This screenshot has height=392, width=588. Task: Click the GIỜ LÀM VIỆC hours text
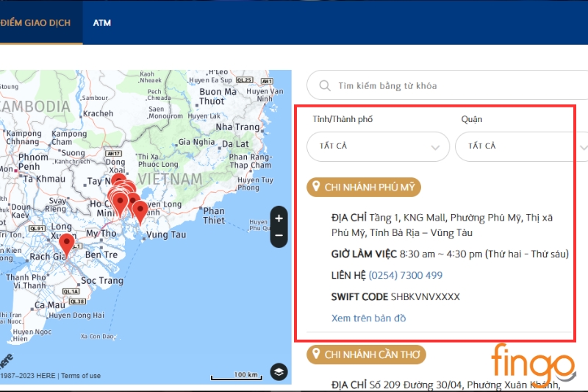450,254
